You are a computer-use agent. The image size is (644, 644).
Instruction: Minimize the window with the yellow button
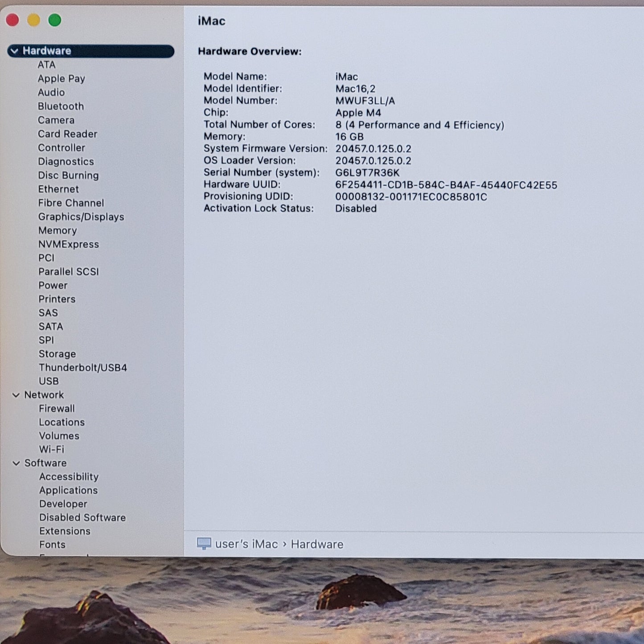34,20
